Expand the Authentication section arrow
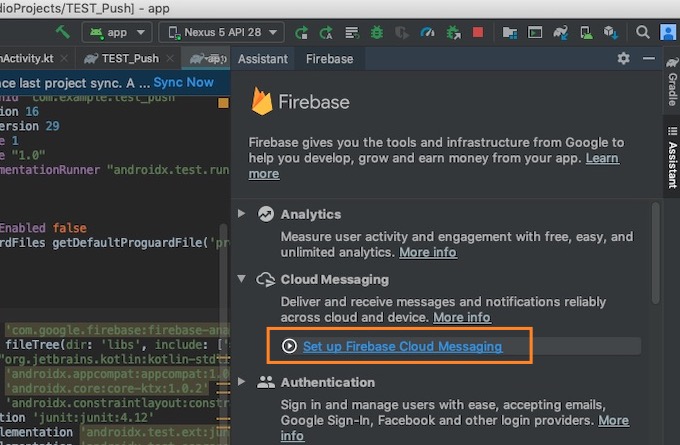 point(242,382)
